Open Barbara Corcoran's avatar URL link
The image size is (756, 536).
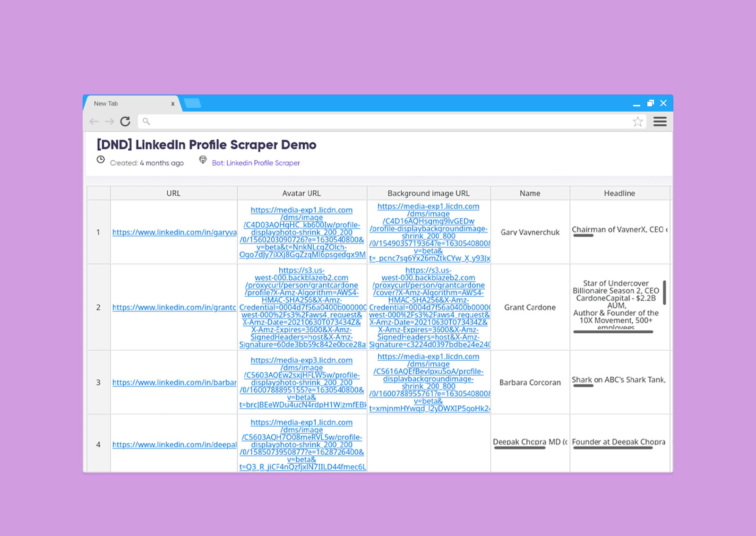(x=301, y=383)
